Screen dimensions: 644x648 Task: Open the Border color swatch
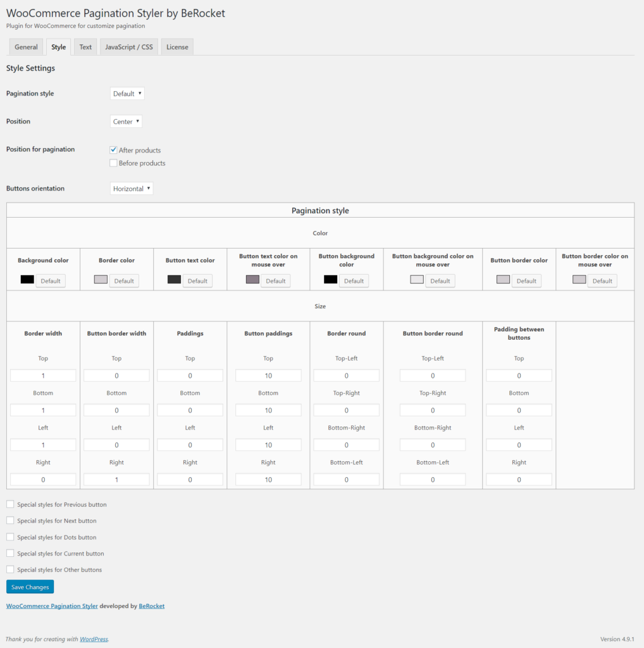click(x=101, y=279)
